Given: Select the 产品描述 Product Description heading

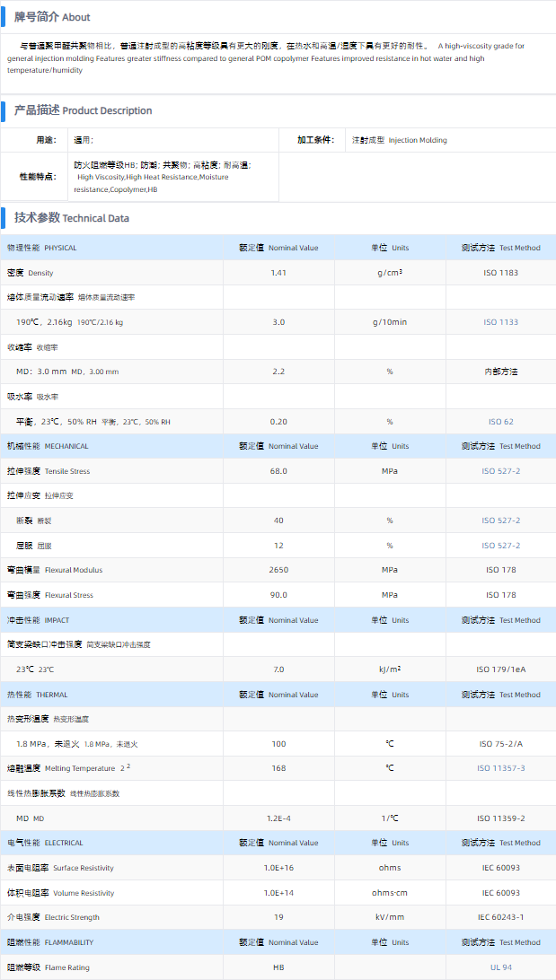Looking at the screenshot, I should (83, 110).
